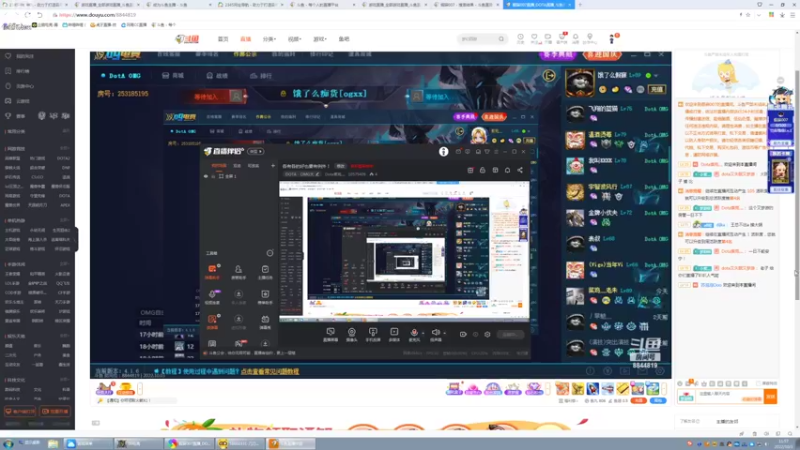The width and height of the screenshot is (800, 450).
Task: Toggle the eye visibility icon in streaming tool scene list
Action: click(206, 176)
